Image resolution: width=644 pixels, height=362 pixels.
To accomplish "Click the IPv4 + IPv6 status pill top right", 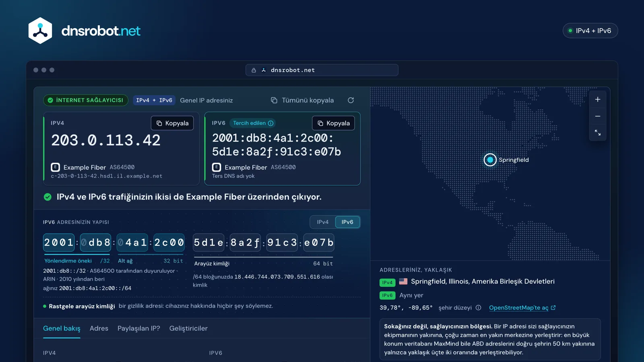I will tap(590, 31).
